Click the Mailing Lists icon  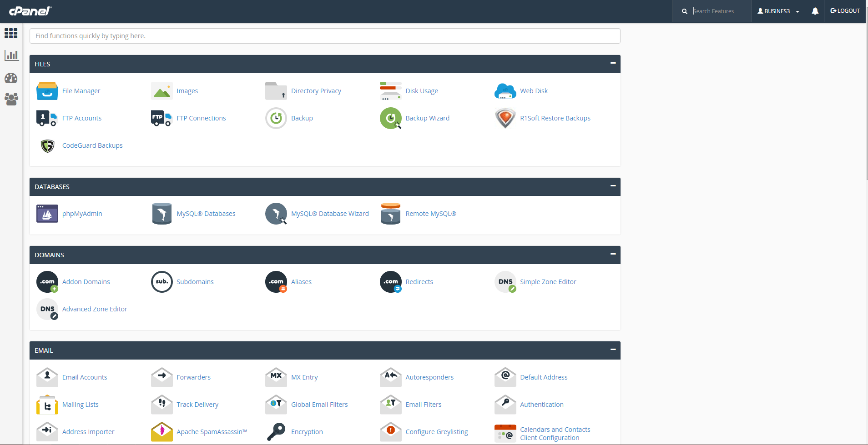click(47, 405)
